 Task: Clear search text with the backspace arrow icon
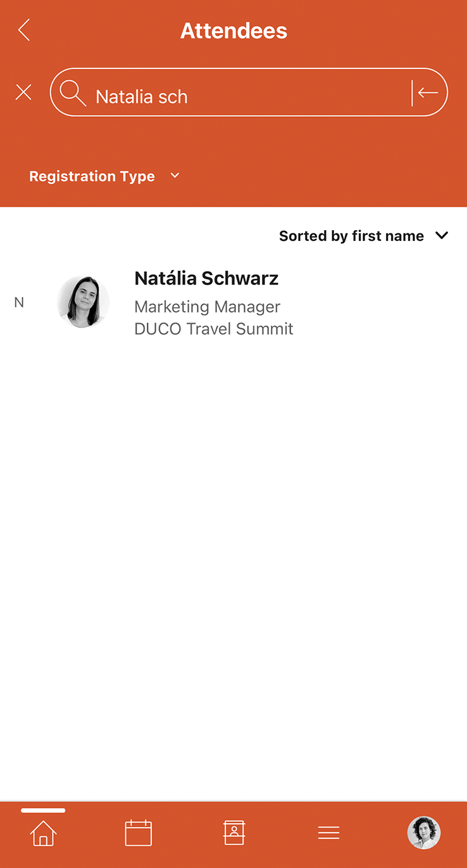tap(427, 93)
